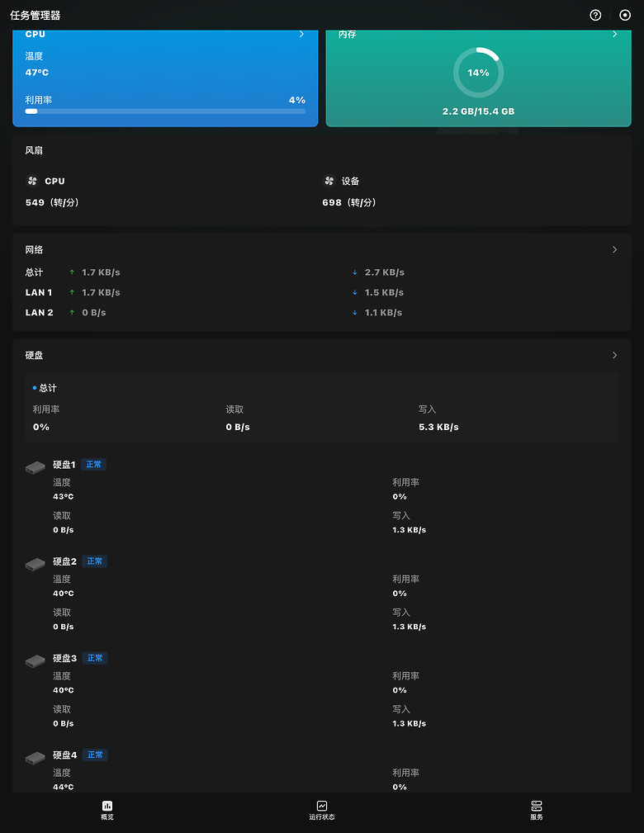Click total download speed 2.7 KB/s
644x833 pixels.
385,272
